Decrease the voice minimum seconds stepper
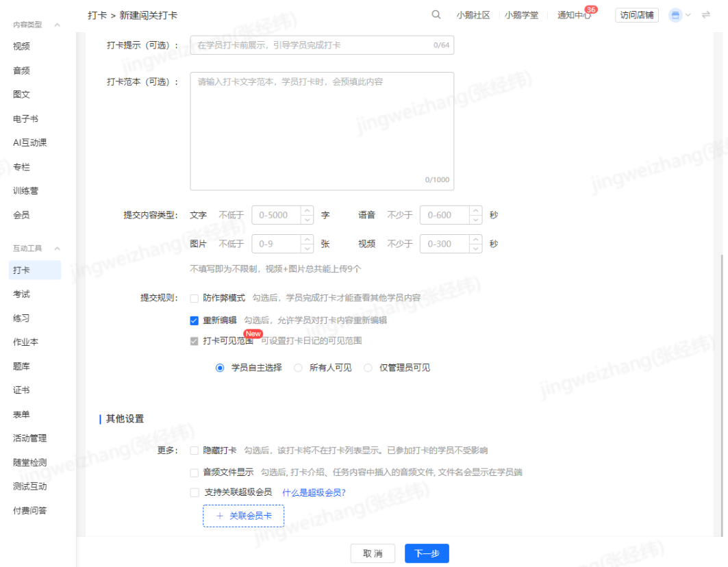 [475, 220]
